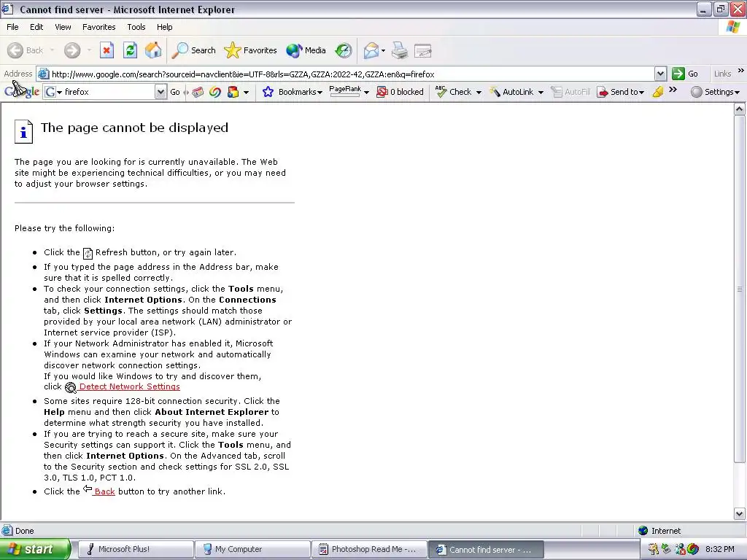Switch to My Computer taskbar window
Image resolution: width=747 pixels, height=560 pixels.
tap(252, 549)
